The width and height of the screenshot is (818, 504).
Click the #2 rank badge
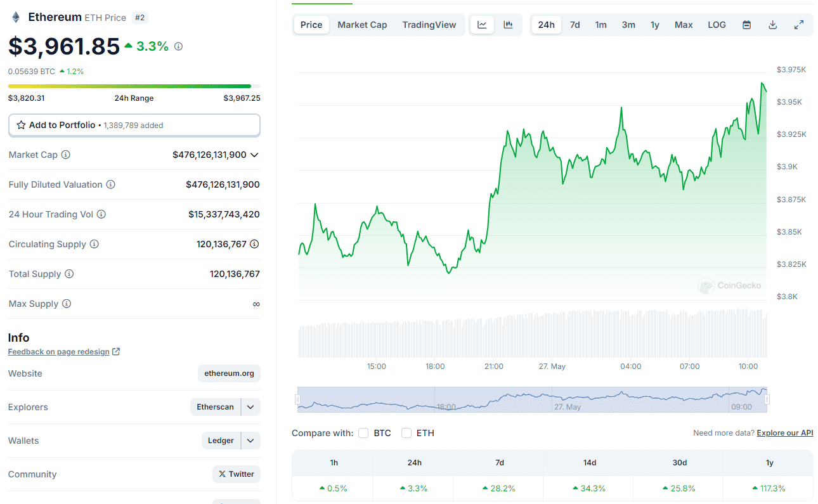pyautogui.click(x=140, y=18)
